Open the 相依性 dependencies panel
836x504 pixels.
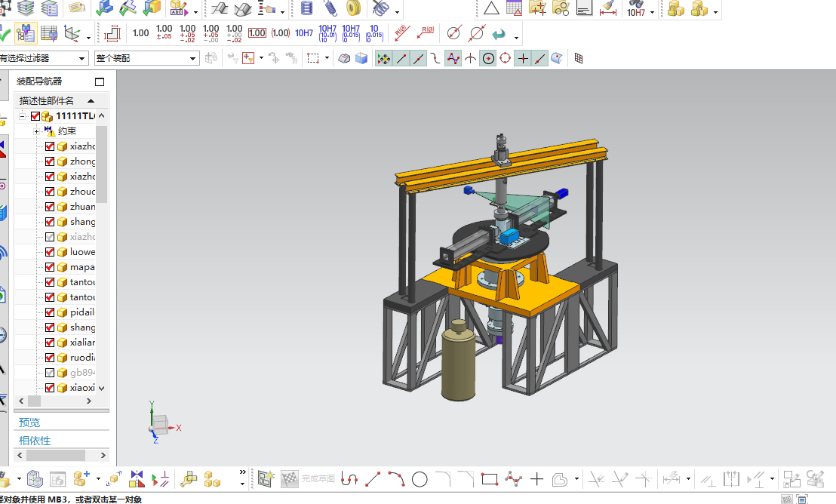click(35, 441)
